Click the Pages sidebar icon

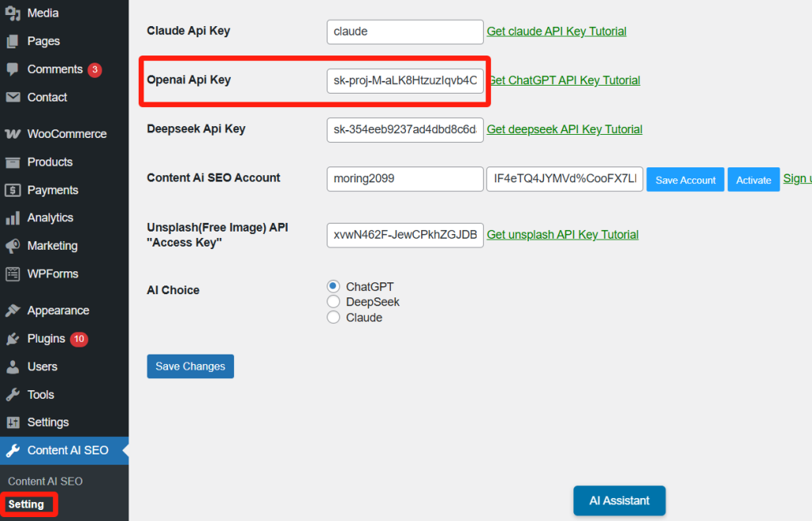coord(13,41)
